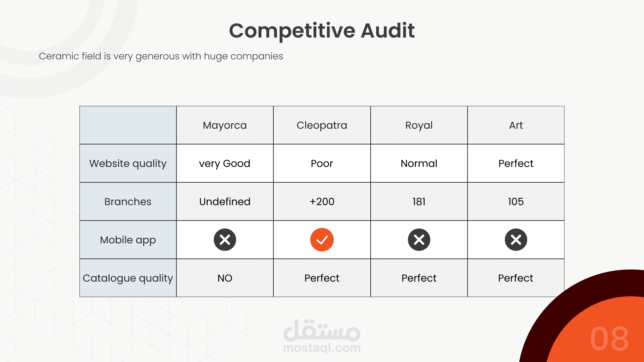This screenshot has height=362, width=644.
Task: Select the Mayorca column header
Action: pos(225,125)
